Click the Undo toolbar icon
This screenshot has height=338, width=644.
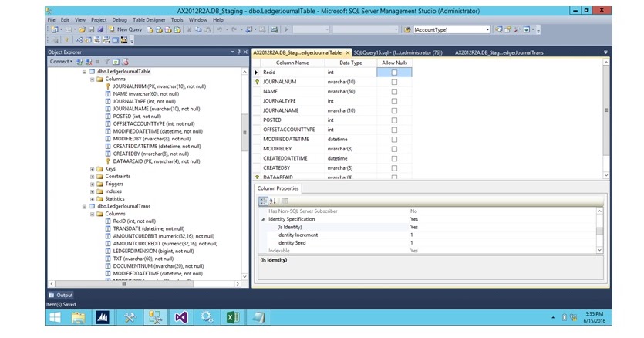pos(220,29)
